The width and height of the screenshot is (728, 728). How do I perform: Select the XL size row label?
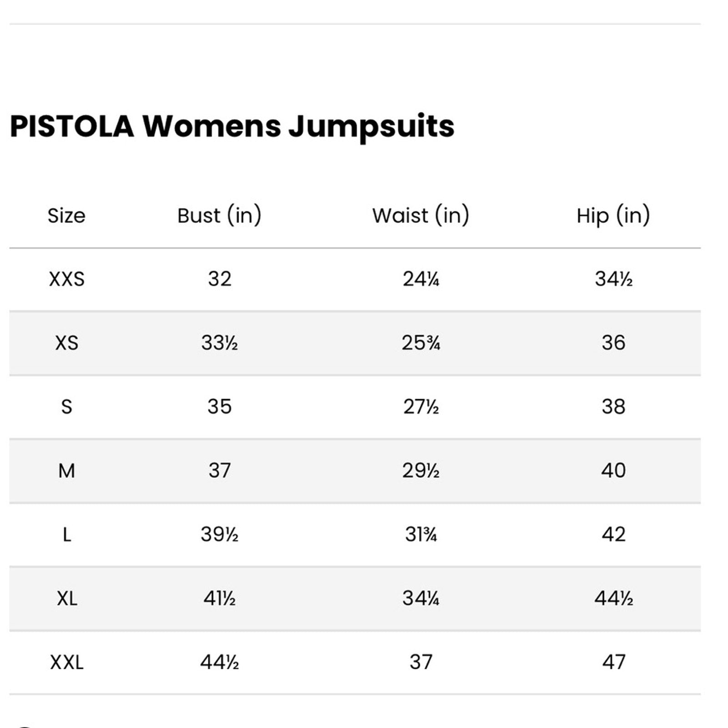click(x=66, y=598)
